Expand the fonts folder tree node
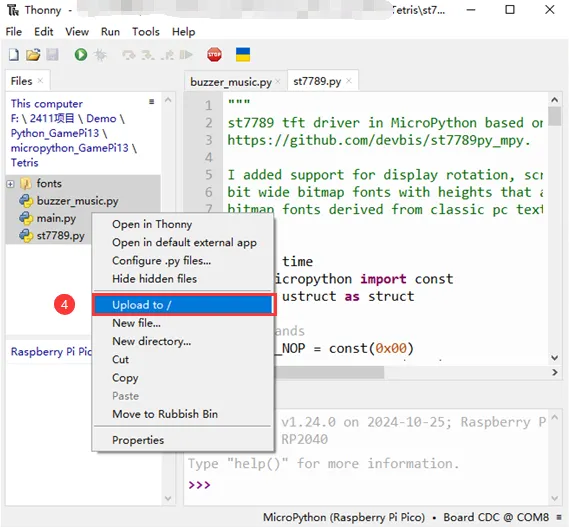This screenshot has width=569, height=527. (x=10, y=184)
